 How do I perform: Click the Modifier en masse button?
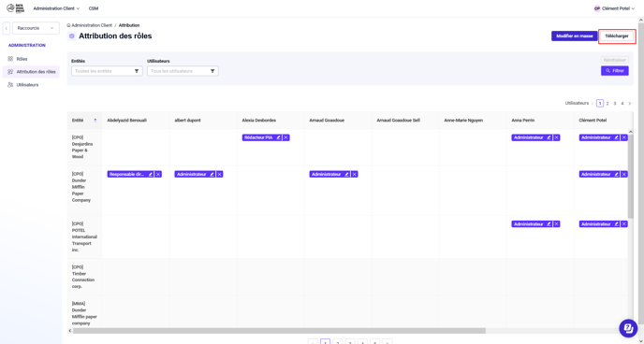(574, 36)
